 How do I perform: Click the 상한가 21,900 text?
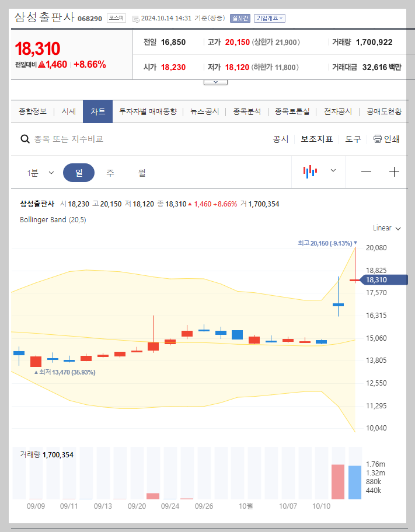pos(275,42)
